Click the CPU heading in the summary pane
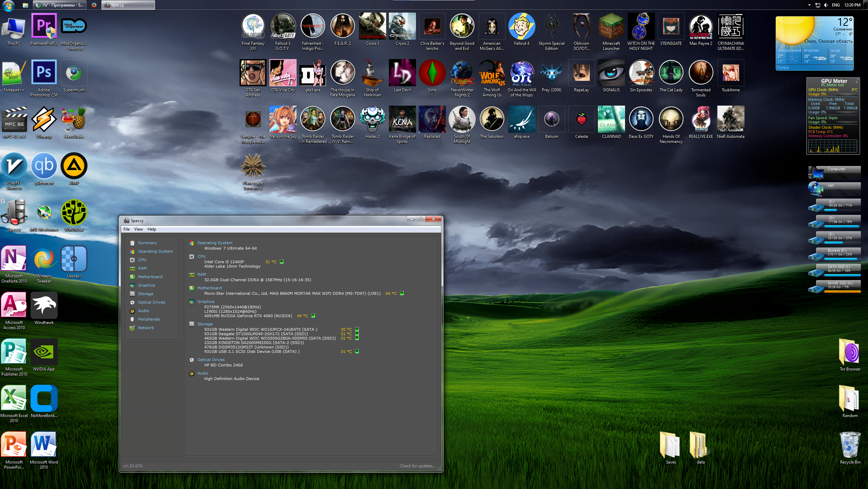868x489 pixels. (202, 256)
